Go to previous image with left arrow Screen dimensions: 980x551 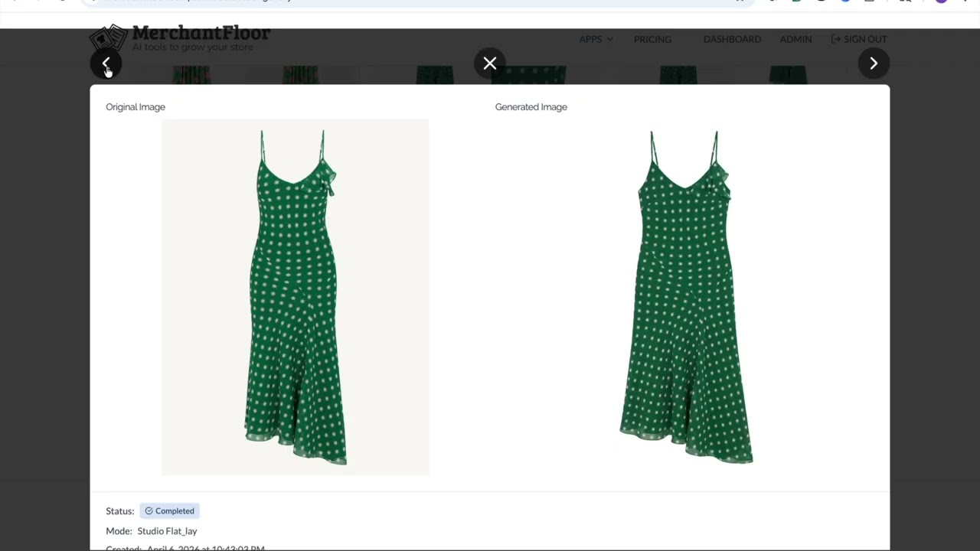point(106,64)
